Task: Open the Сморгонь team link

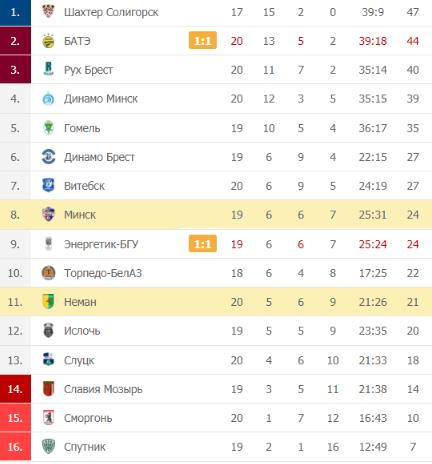Action: tap(88, 418)
